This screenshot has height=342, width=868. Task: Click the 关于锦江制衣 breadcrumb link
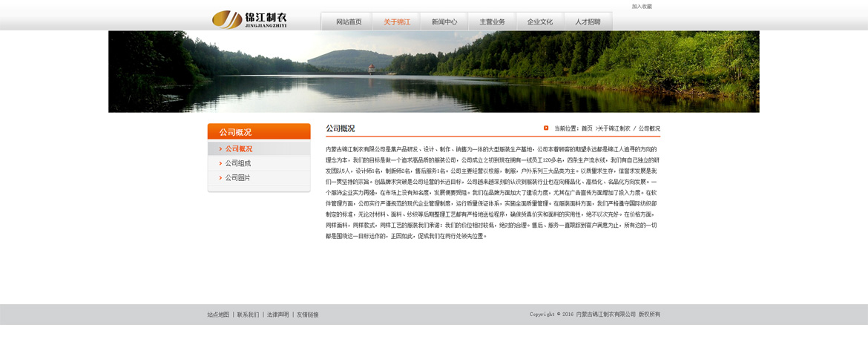[614, 129]
